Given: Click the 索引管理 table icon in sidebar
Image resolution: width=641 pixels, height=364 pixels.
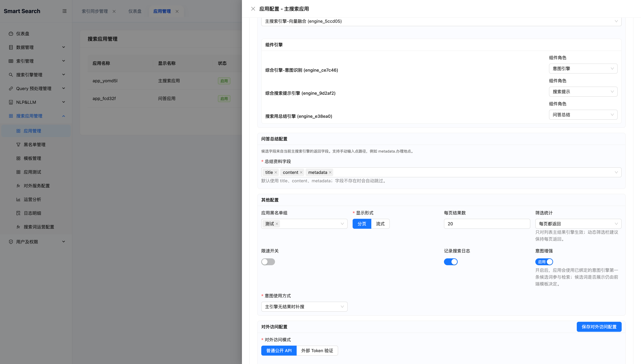Looking at the screenshot, I should point(11,61).
